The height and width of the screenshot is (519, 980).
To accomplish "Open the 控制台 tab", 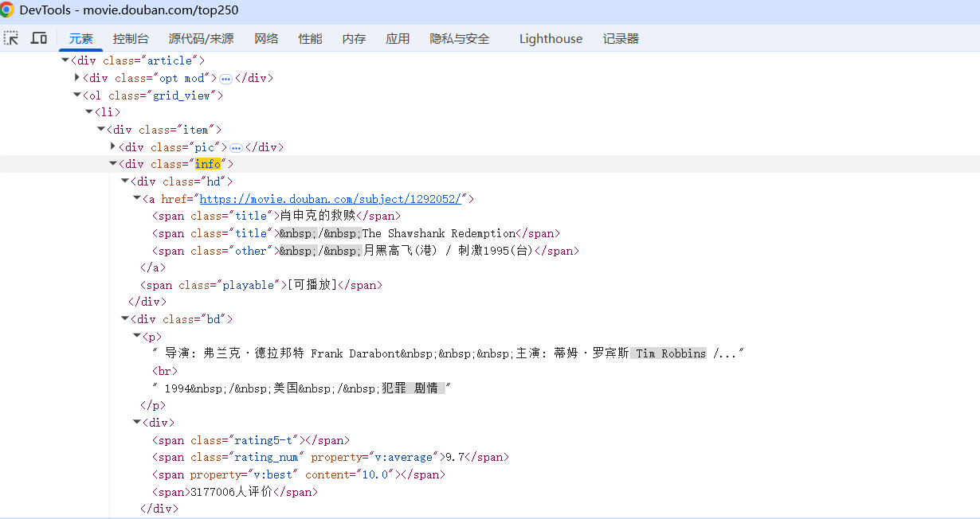I will tap(131, 39).
